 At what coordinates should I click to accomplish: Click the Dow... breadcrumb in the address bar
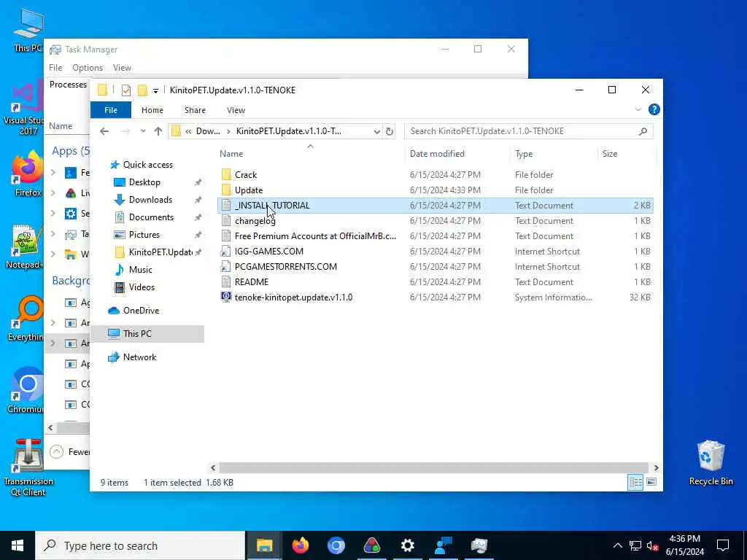[x=208, y=131]
